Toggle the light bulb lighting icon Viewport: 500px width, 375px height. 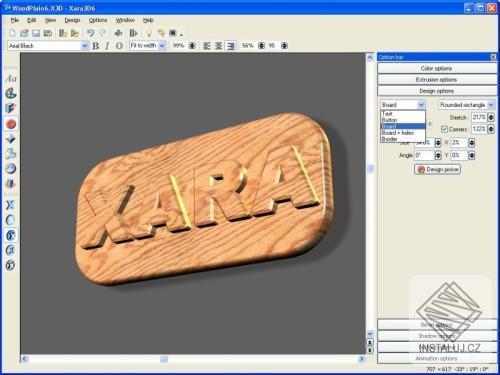[x=149, y=33]
